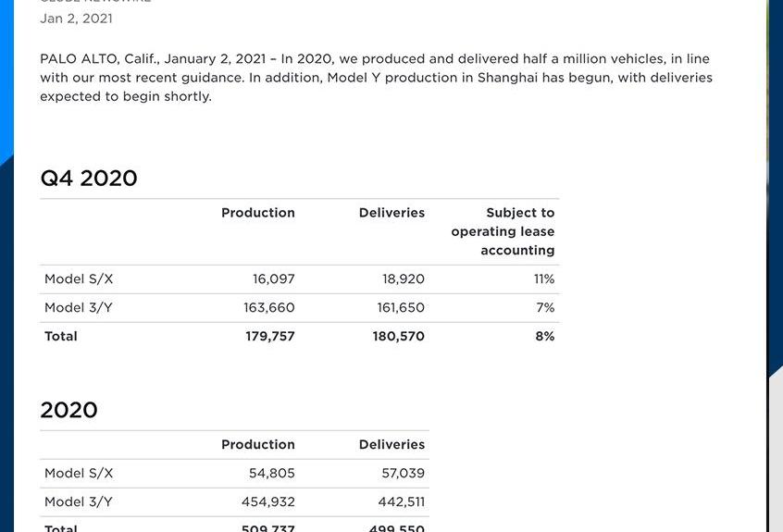Click the 2020 Model S/X deliveries value 57,039
The image size is (783, 532).
403,474
